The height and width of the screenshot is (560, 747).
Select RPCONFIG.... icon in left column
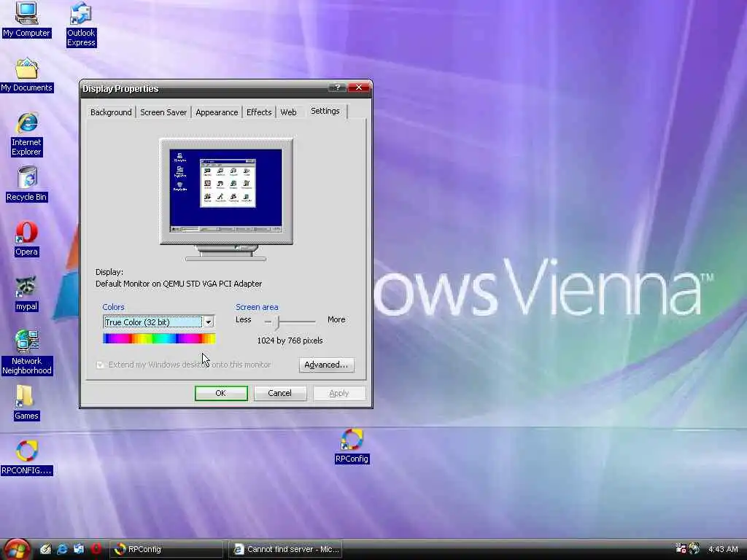(27, 458)
